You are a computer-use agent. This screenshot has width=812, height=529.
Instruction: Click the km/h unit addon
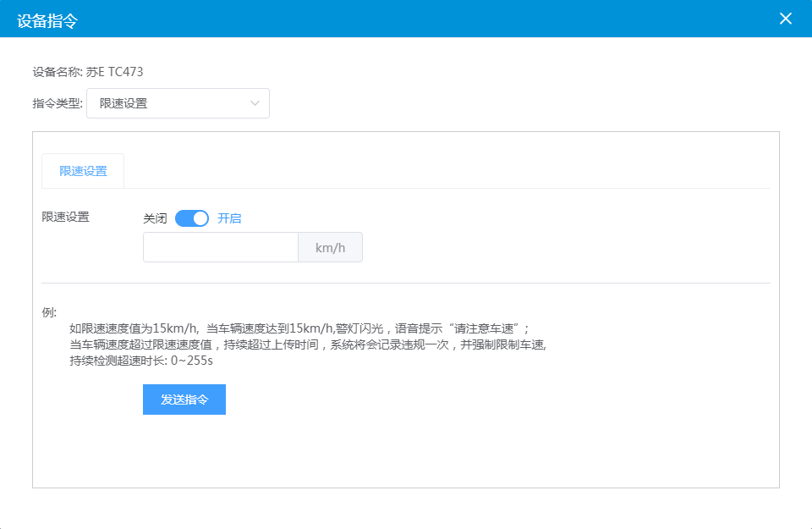click(330, 247)
